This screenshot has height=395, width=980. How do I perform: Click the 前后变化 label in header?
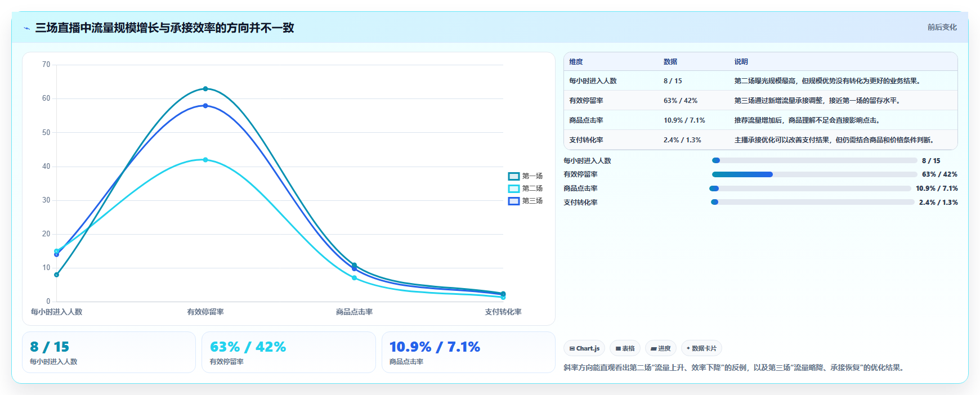pos(942,27)
